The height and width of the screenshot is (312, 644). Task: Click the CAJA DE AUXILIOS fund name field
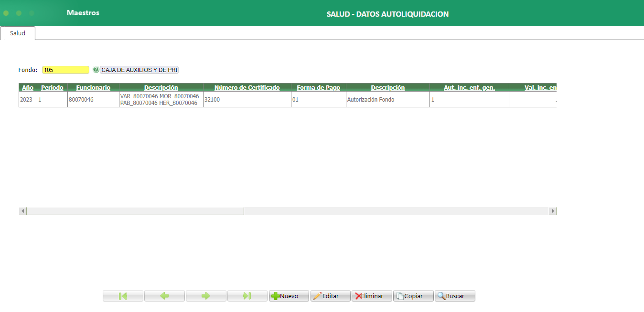click(x=139, y=70)
